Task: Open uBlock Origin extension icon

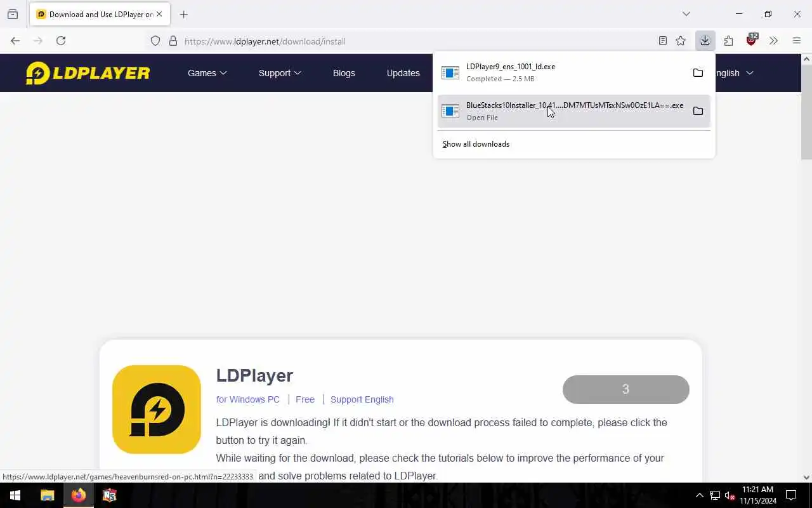Action: click(x=752, y=41)
